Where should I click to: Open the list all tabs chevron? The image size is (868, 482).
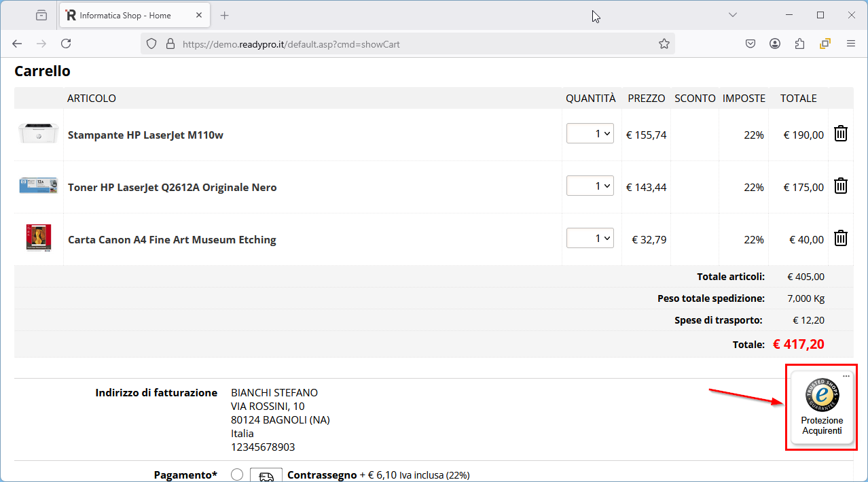(733, 14)
